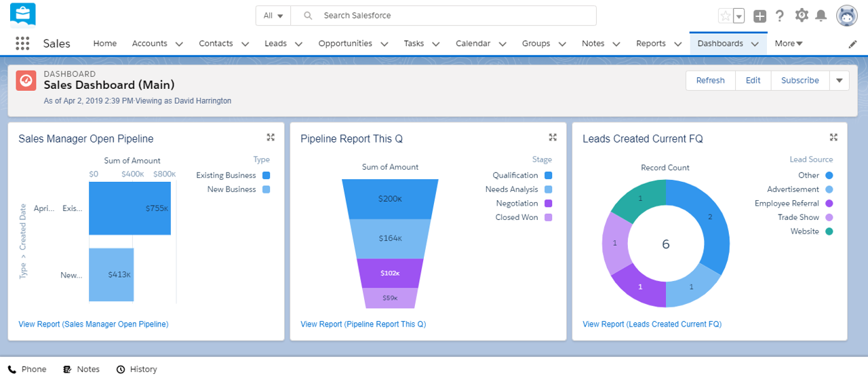Open the Notes utility bar item
Viewport: 868px width, 376px height.
coord(81,369)
